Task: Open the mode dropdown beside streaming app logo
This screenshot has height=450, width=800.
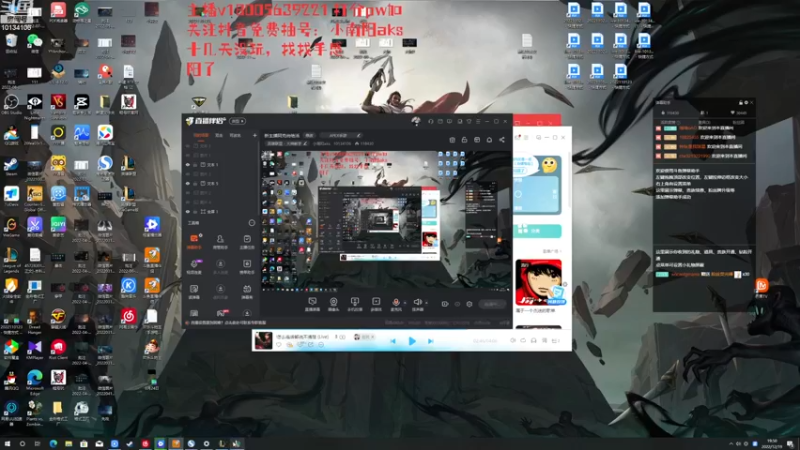Action: coord(237,121)
